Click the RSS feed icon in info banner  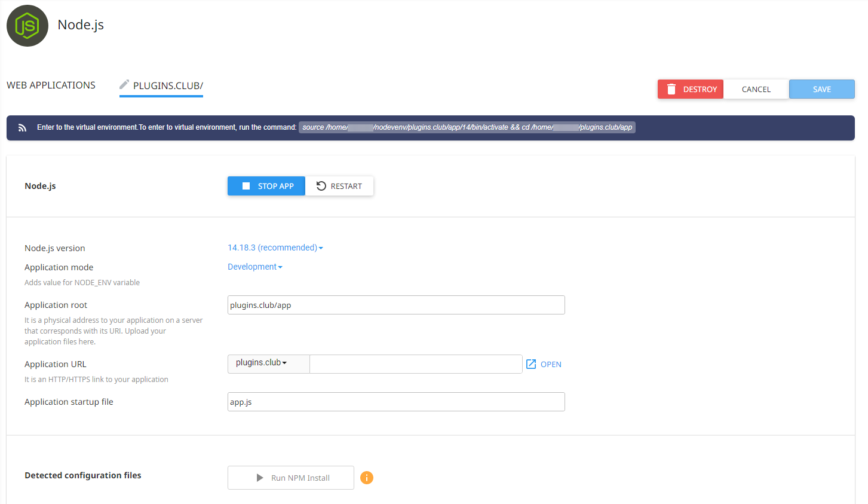(22, 128)
